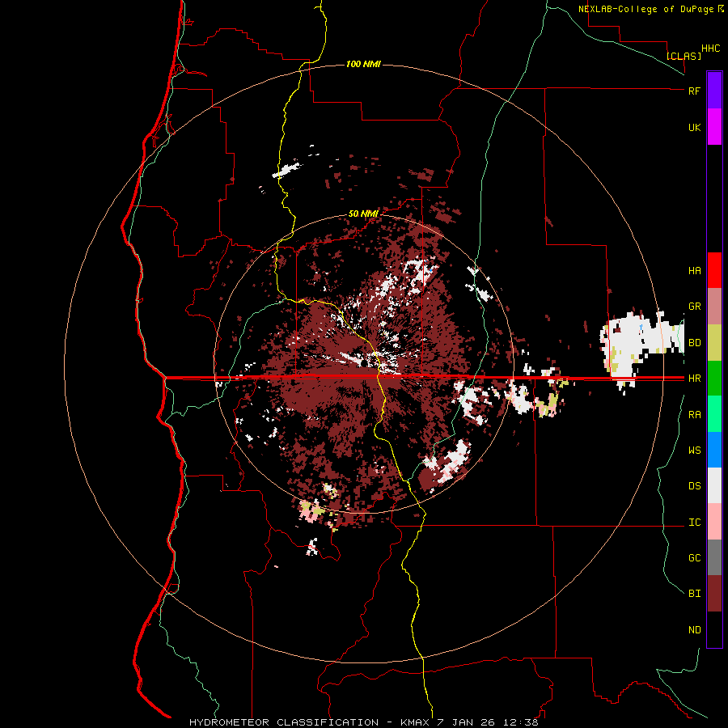Click the light pink IC legend swatch

(x=714, y=522)
